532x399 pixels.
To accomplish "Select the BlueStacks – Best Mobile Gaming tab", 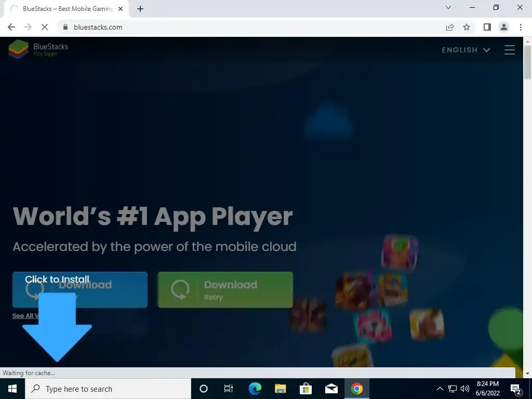I will (66, 9).
